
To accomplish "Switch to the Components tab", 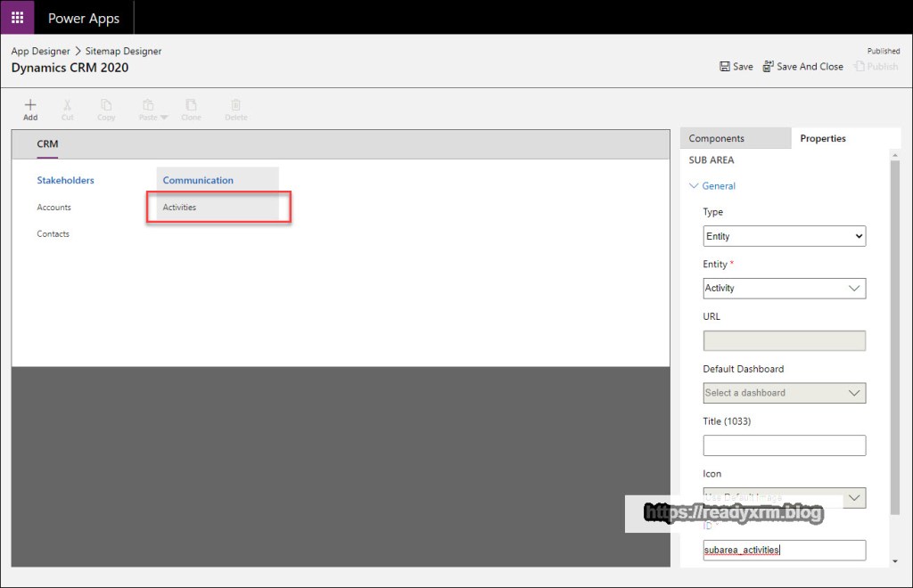I will [717, 138].
